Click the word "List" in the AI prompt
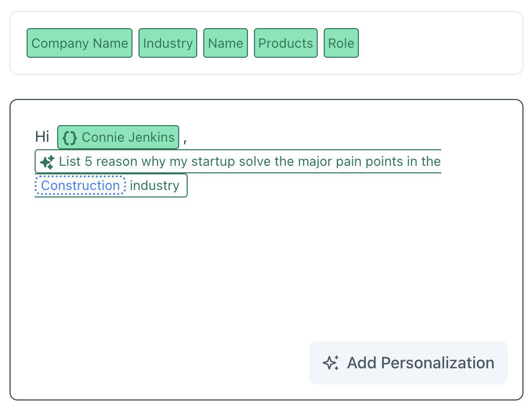Screen dimensions: 532x407 pos(70,162)
